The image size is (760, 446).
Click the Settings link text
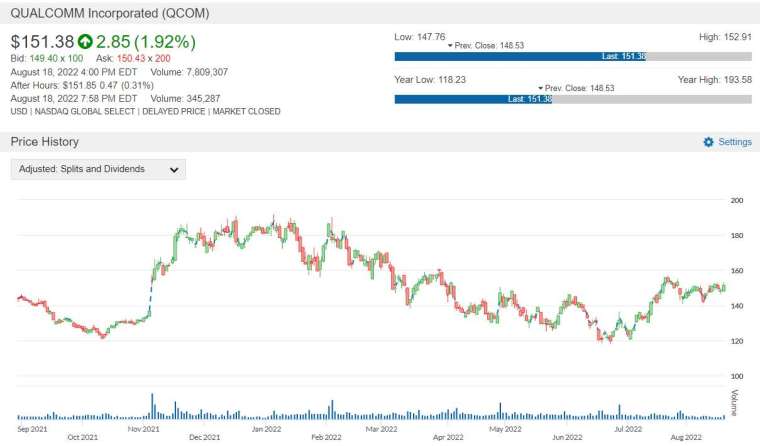tap(735, 142)
